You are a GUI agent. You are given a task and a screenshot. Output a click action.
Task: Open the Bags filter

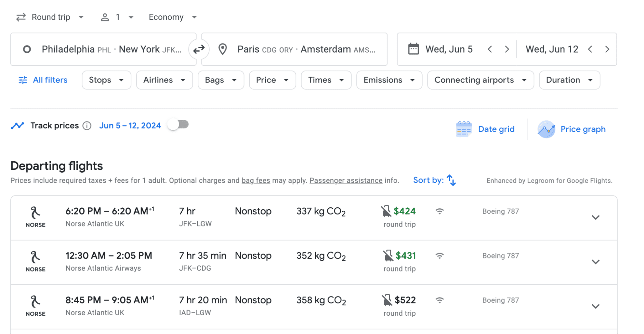coord(221,80)
